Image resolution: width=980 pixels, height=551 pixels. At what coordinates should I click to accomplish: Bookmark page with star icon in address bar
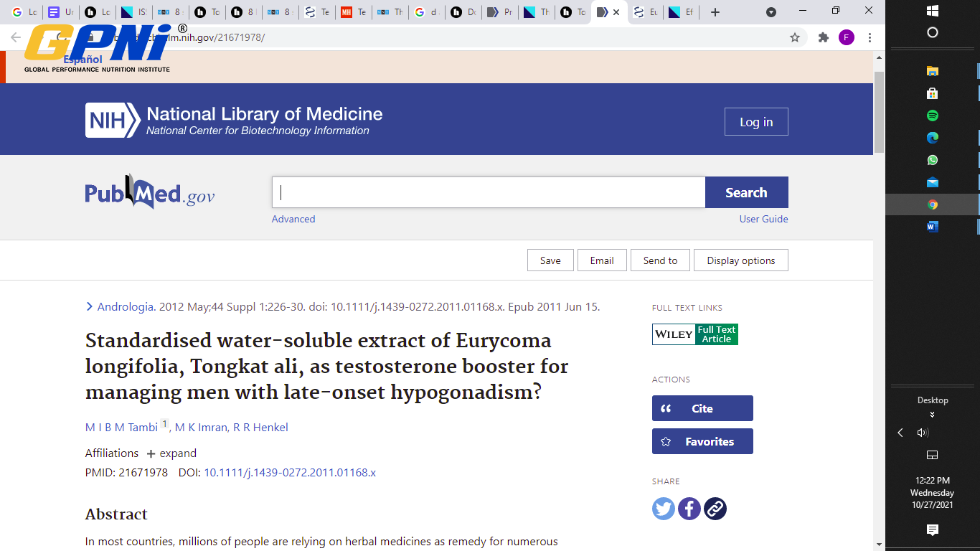point(795,37)
